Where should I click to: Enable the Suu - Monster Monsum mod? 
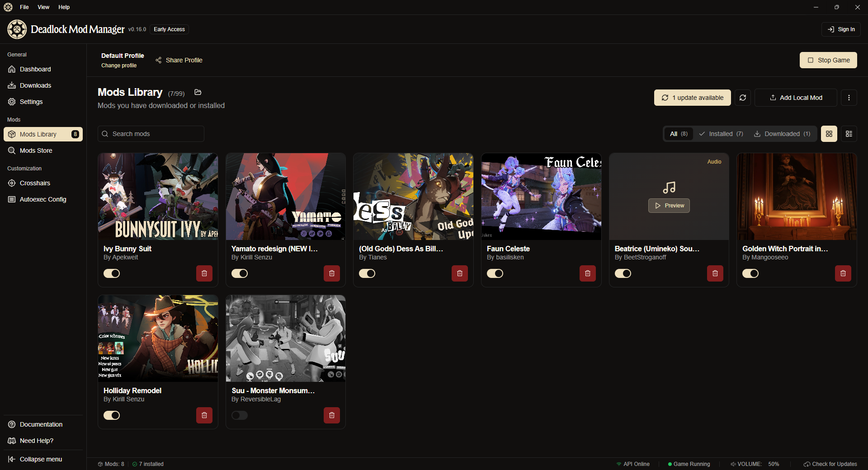pyautogui.click(x=240, y=415)
